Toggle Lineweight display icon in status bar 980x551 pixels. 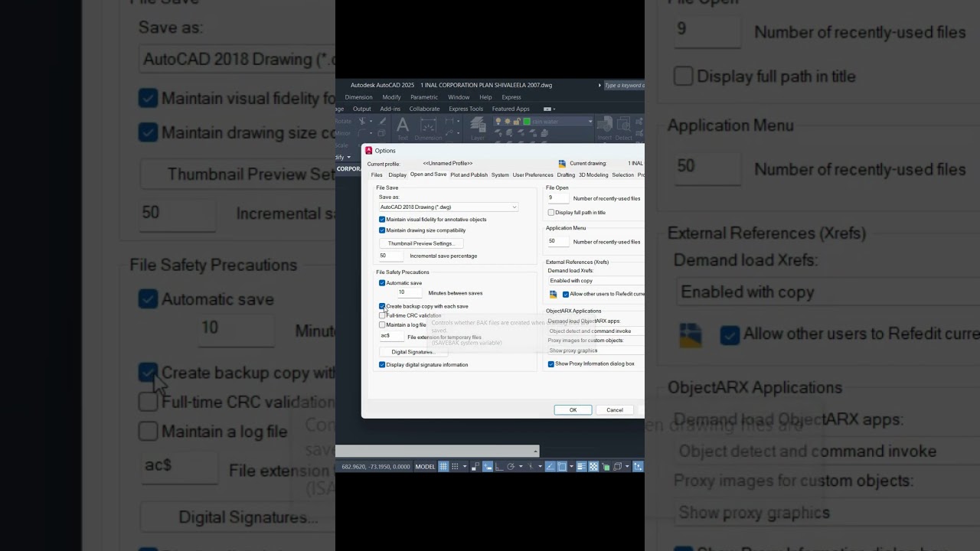(x=581, y=466)
